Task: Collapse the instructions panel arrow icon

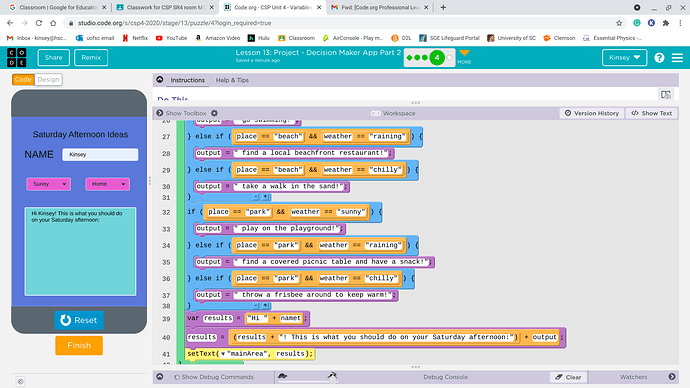Action: coord(160,80)
